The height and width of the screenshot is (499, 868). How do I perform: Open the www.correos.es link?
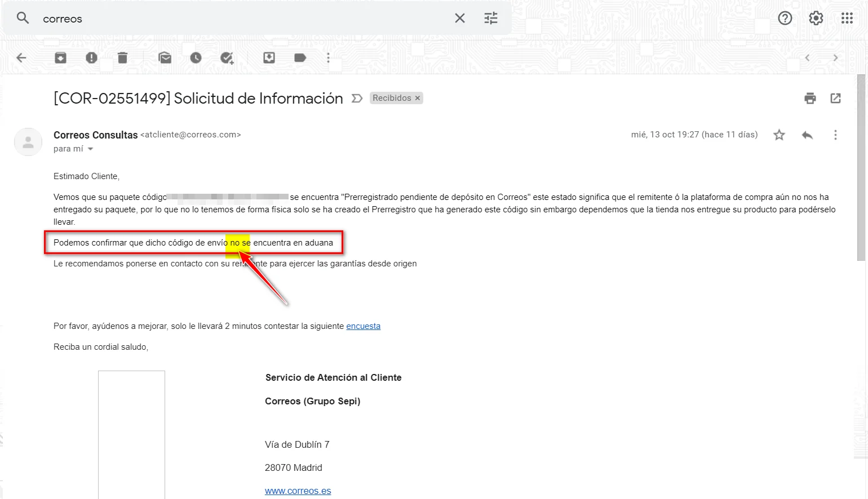(x=298, y=491)
